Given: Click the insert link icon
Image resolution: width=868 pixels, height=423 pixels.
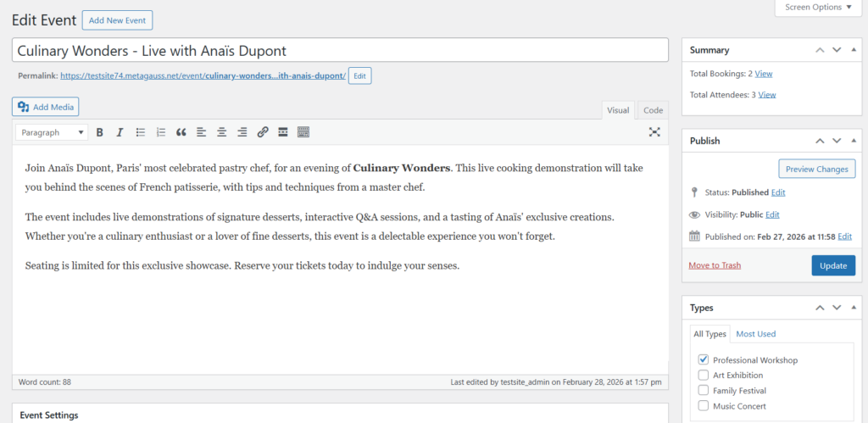Looking at the screenshot, I should [x=263, y=132].
